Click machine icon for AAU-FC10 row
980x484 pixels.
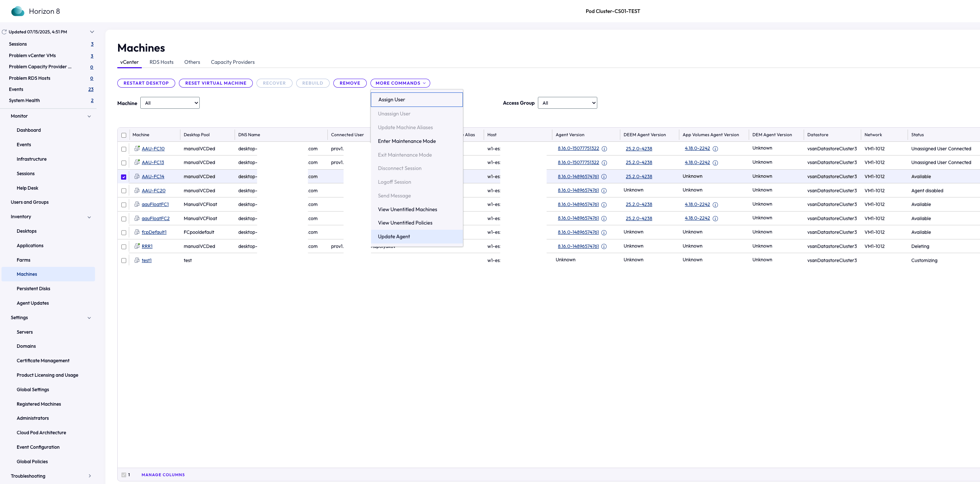[137, 148]
